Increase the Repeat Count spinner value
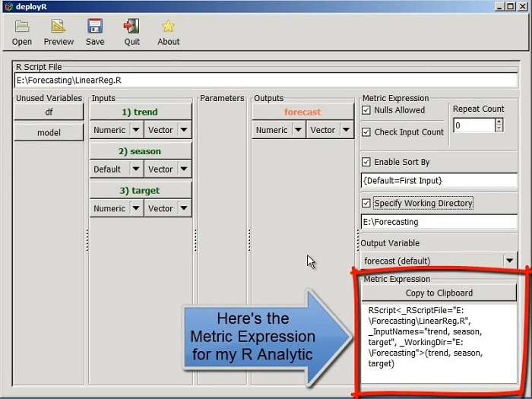This screenshot has height=399, width=532. coord(499,121)
